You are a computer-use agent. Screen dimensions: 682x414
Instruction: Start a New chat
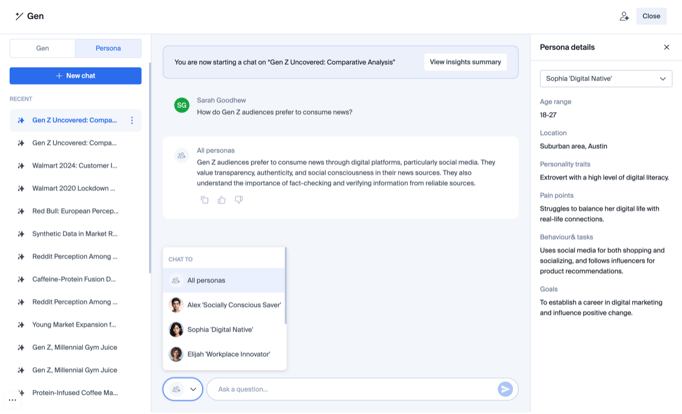pyautogui.click(x=75, y=76)
